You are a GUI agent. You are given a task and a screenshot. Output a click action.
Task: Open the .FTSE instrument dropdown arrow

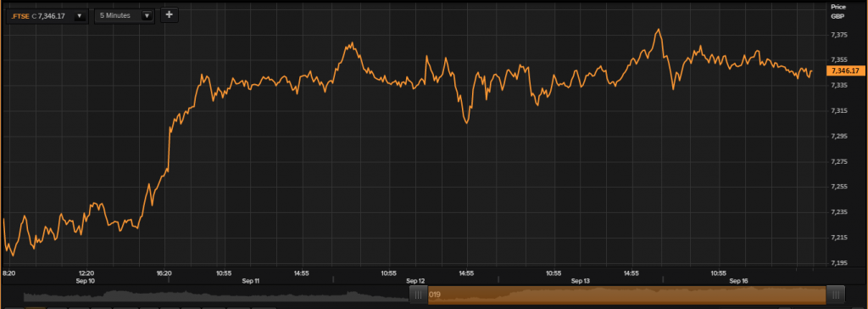coord(79,16)
